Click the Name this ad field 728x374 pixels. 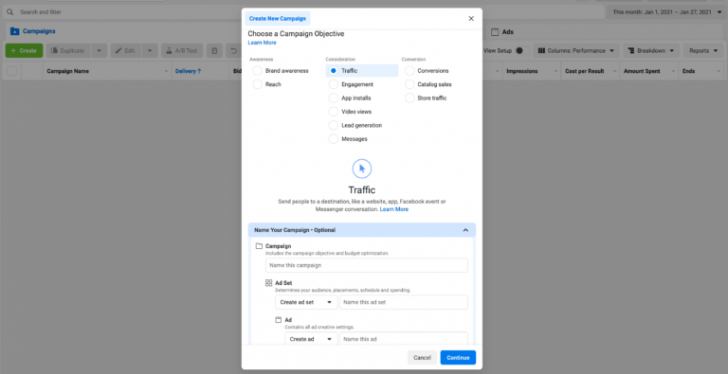click(404, 339)
